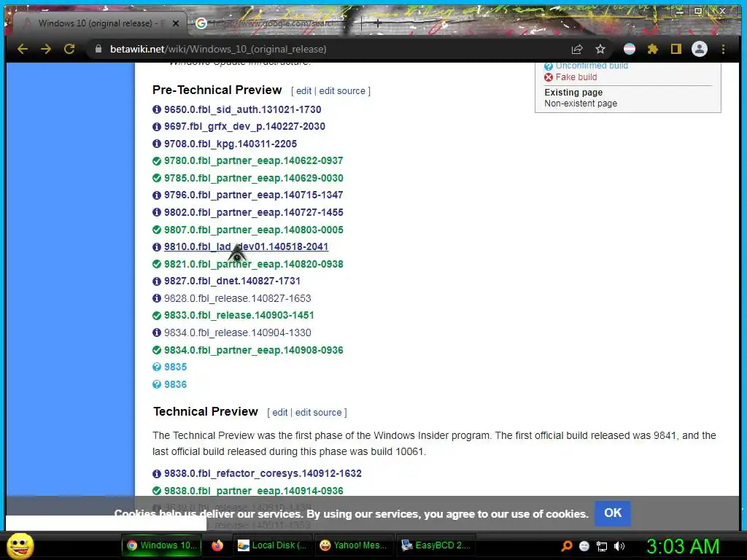
Task: Switch to Yahoo! Messenger taskbar window
Action: coord(354,545)
